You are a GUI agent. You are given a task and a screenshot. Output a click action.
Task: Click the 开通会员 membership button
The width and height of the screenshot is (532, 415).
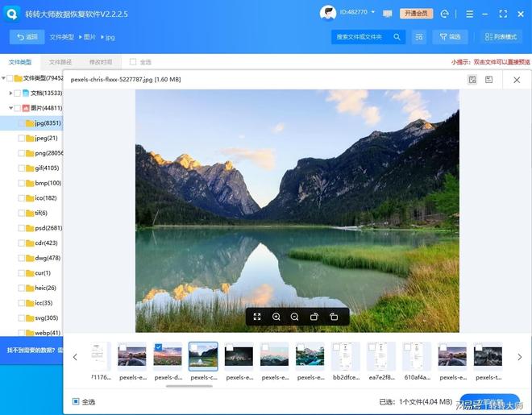click(416, 14)
